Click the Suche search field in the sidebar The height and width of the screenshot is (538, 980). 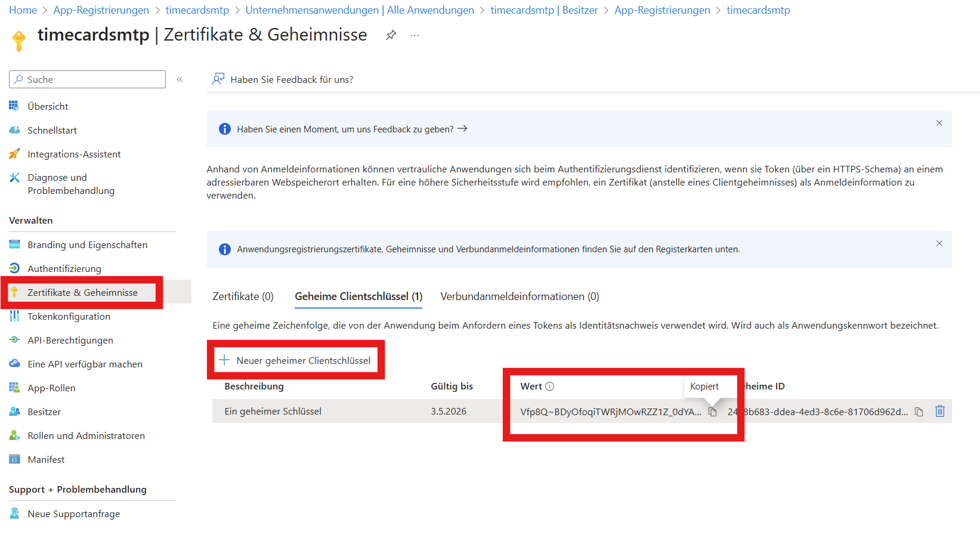coord(88,79)
